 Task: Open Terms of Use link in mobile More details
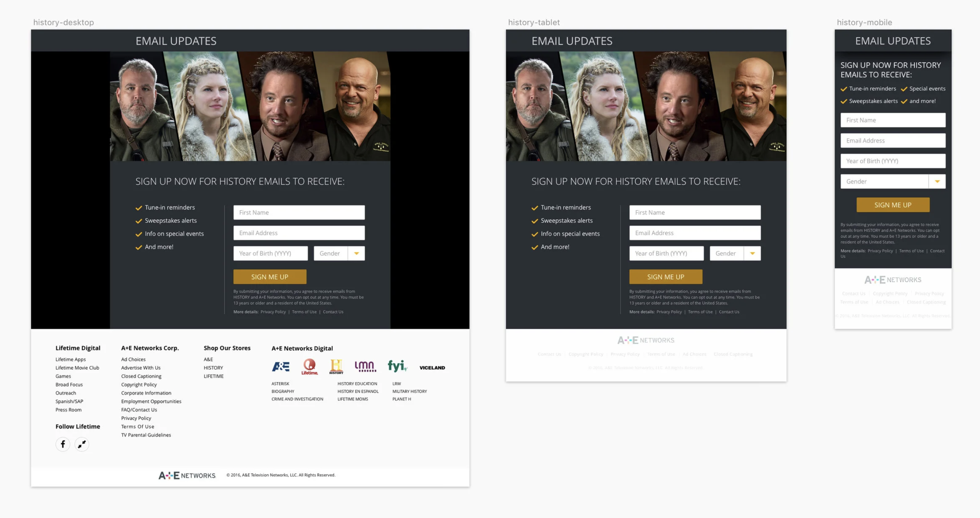point(911,251)
